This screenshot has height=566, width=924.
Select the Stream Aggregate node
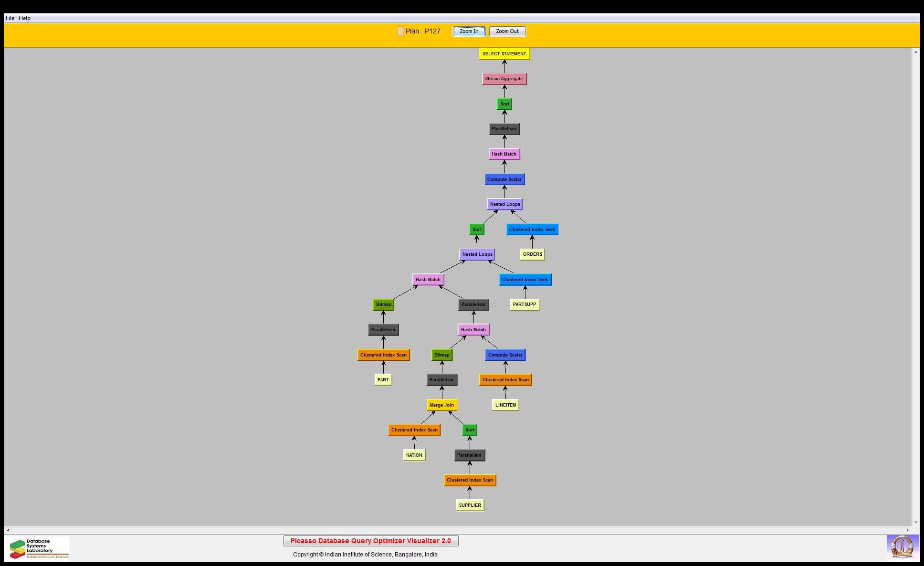point(504,79)
